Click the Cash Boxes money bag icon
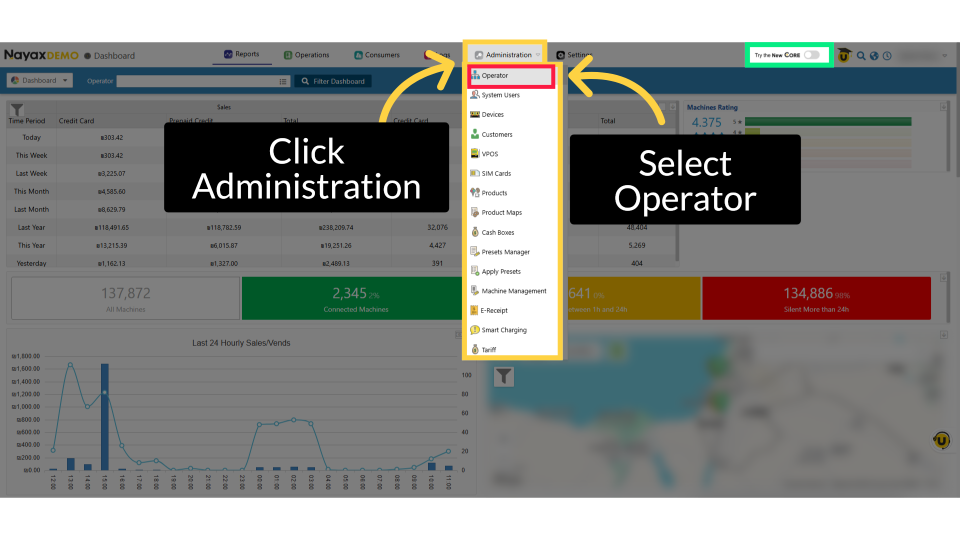The height and width of the screenshot is (540, 960). coord(474,231)
